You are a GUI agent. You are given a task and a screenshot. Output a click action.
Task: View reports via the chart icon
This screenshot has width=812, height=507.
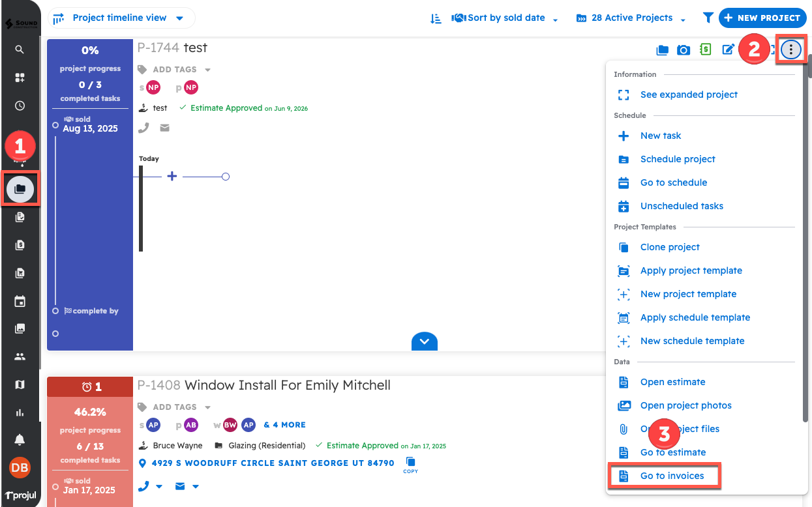point(20,412)
